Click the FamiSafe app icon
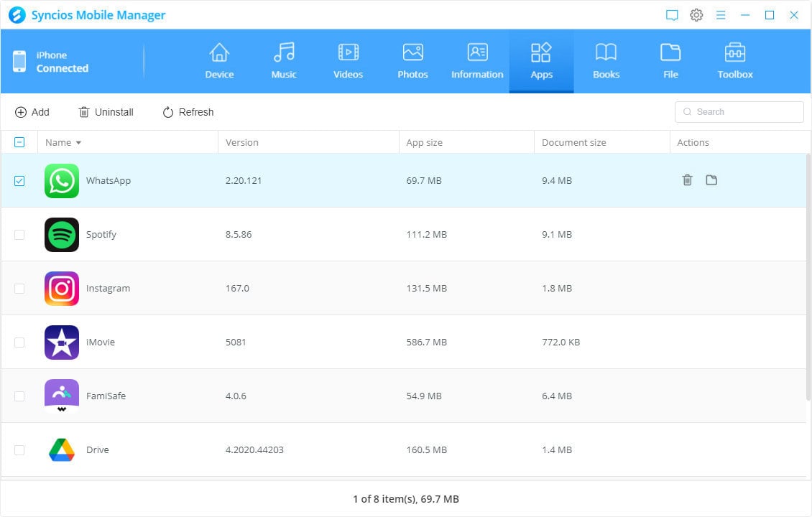Viewport: 812px width, 517px height. (x=62, y=396)
